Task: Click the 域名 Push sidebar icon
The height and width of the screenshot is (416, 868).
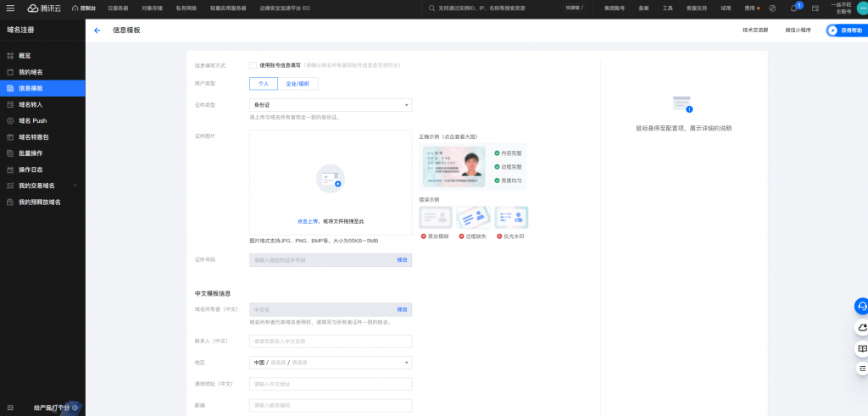Action: coord(10,120)
